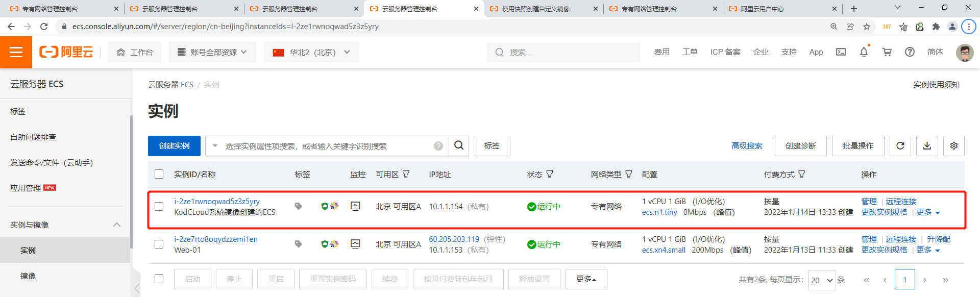Open Chrome extensions puzzle icon
980x297 pixels.
(x=936, y=27)
